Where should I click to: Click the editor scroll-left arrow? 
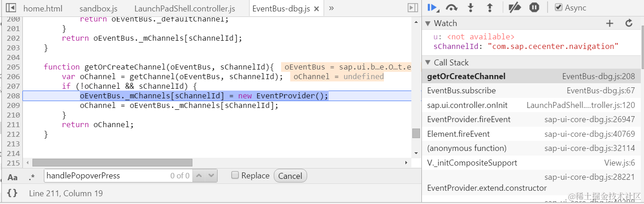27,162
